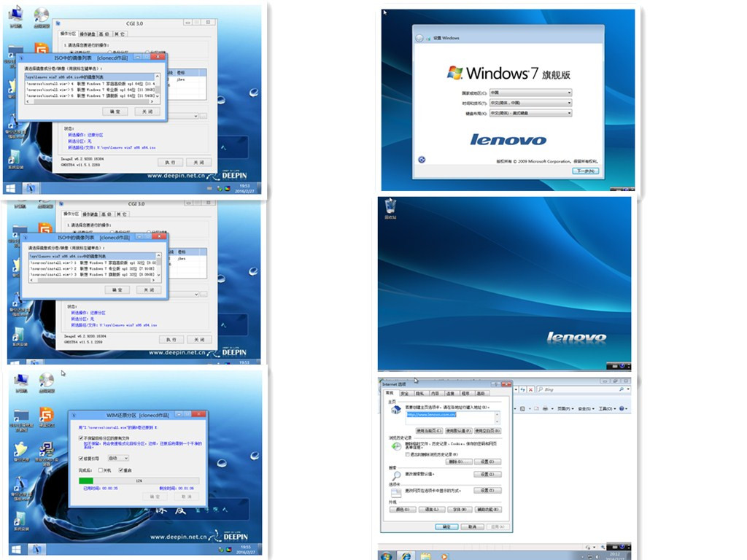Click the green history-delete icon in Internet Options
This screenshot has height=560, width=747.
(396, 446)
